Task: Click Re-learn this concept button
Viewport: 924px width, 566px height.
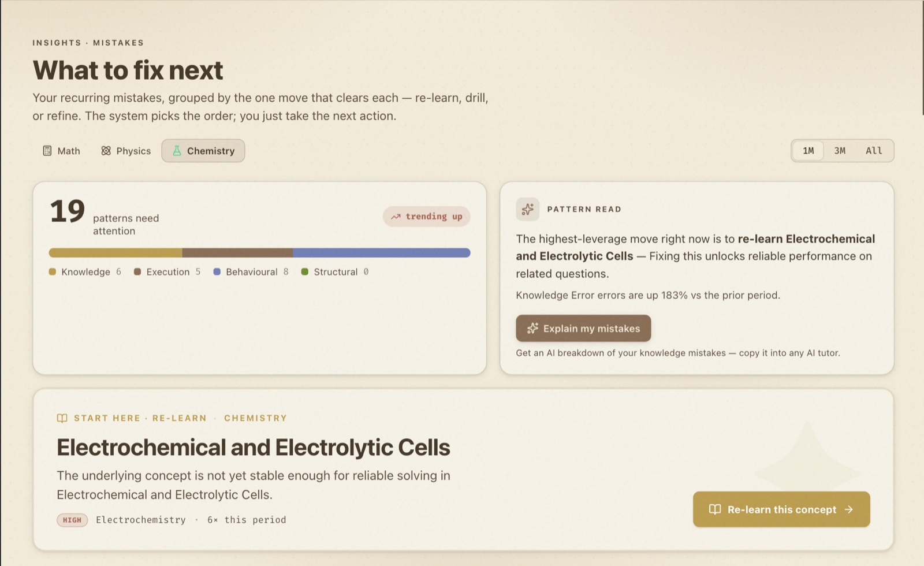Action: (781, 509)
